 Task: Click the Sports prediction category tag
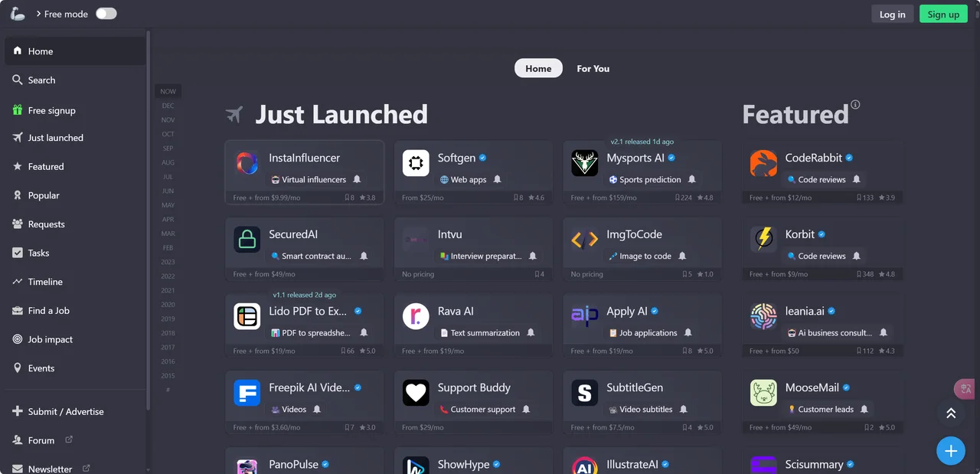click(645, 179)
